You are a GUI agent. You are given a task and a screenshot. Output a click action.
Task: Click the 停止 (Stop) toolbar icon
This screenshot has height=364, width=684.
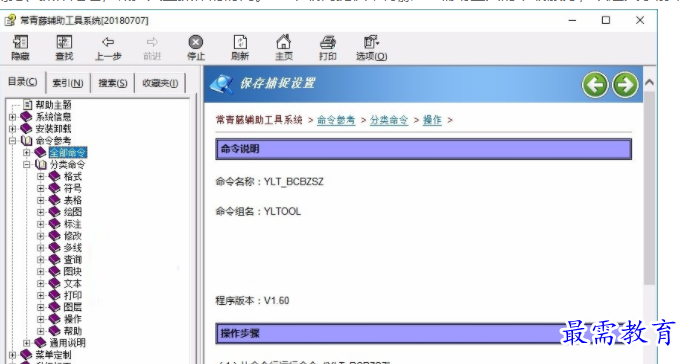(196, 48)
